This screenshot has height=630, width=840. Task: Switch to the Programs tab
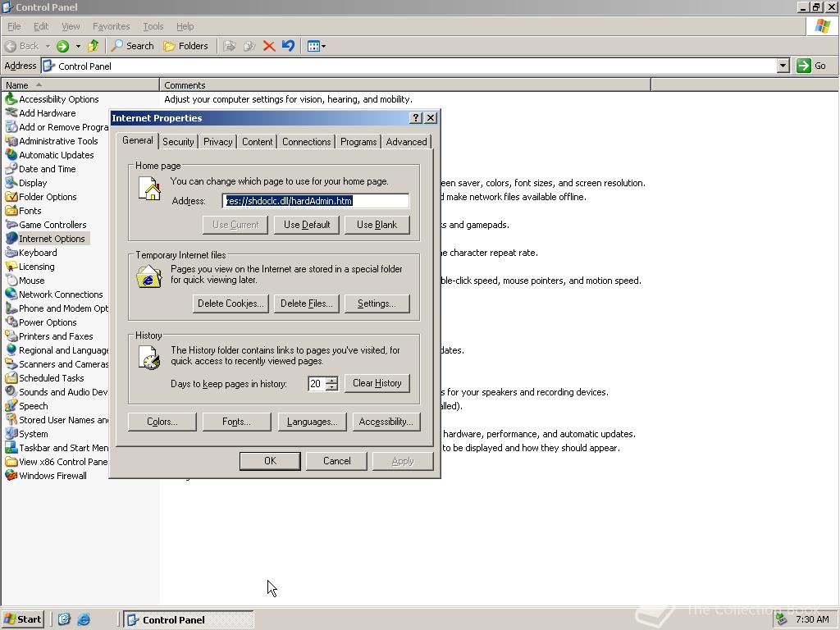tap(358, 142)
